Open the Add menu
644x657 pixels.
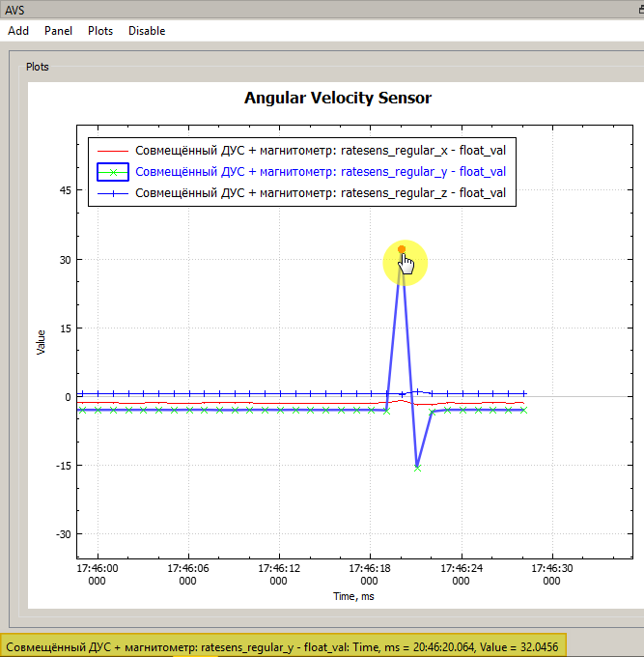(x=17, y=31)
